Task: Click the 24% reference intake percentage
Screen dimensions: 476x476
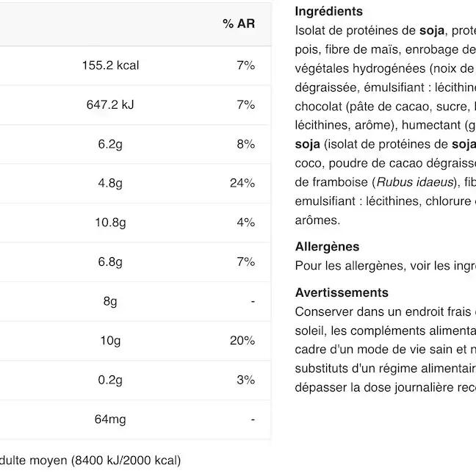Action: point(242,183)
